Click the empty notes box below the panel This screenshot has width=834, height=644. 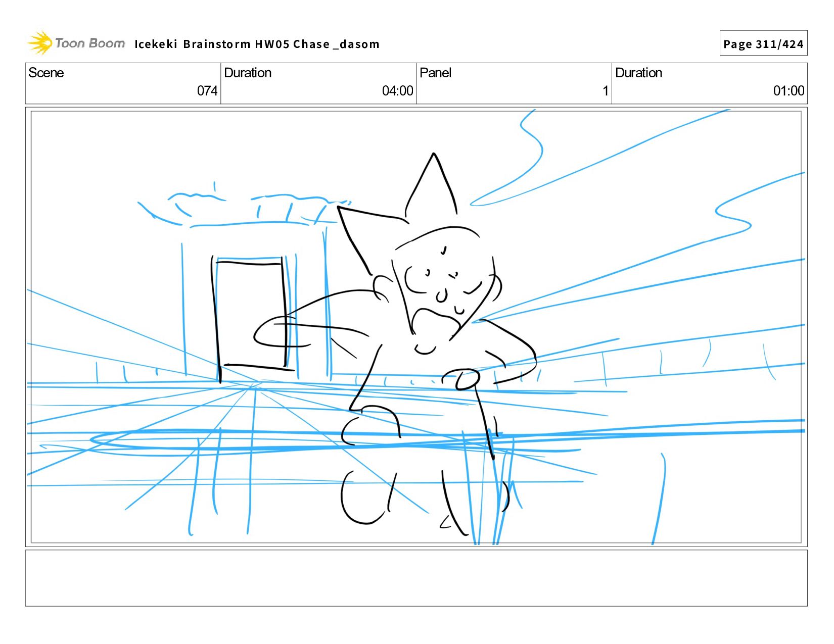click(416, 578)
